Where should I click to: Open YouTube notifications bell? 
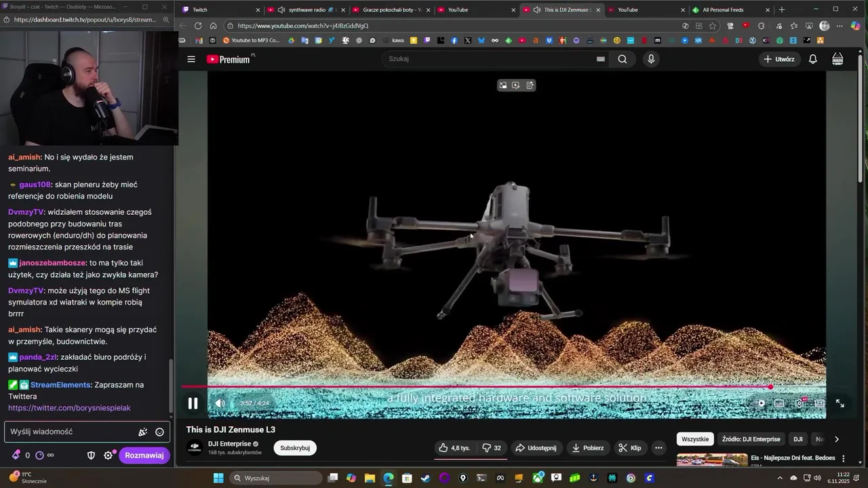pos(812,59)
